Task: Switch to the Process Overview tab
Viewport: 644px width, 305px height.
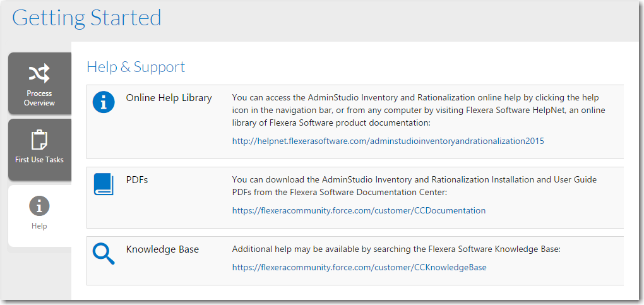Action: [40, 83]
